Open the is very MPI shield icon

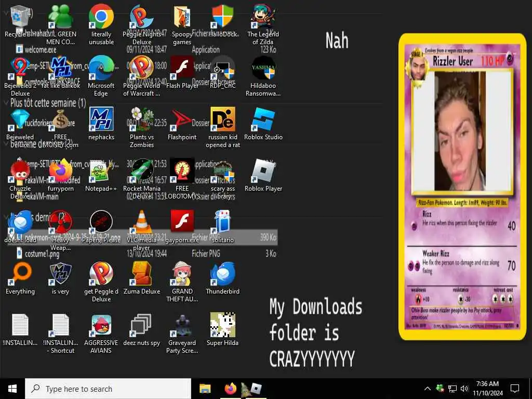60,274
